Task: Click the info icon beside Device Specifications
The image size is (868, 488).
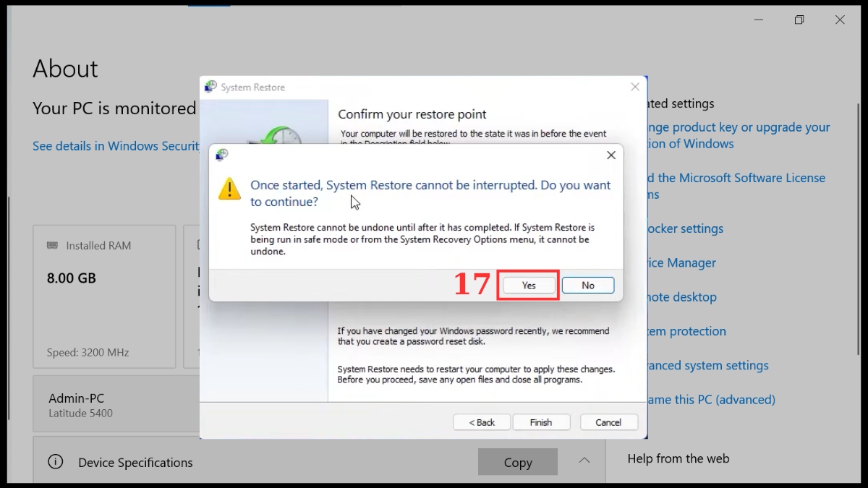Action: (55, 462)
